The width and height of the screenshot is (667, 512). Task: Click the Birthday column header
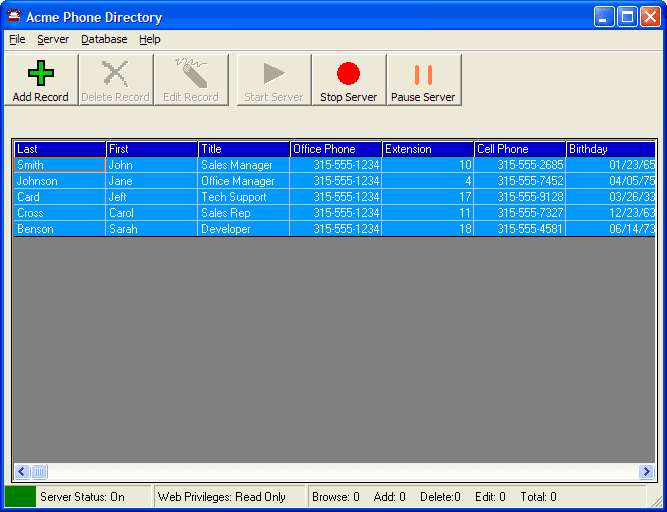(611, 149)
